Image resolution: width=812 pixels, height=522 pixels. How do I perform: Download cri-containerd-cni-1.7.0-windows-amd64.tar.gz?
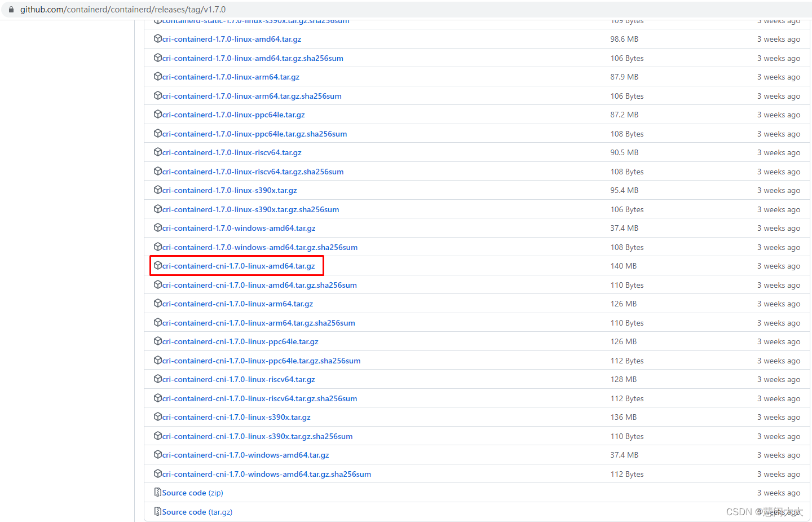tap(246, 455)
